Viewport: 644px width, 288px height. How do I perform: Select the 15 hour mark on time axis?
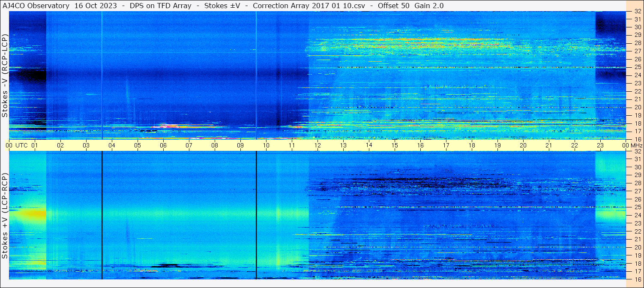tap(394, 145)
